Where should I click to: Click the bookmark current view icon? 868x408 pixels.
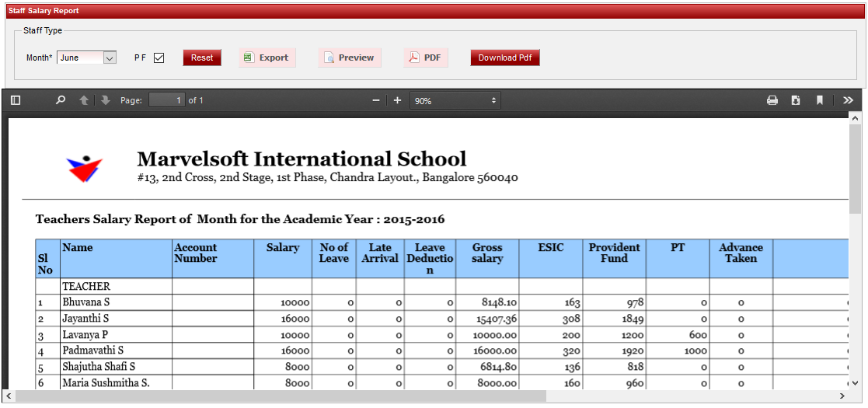pos(819,100)
